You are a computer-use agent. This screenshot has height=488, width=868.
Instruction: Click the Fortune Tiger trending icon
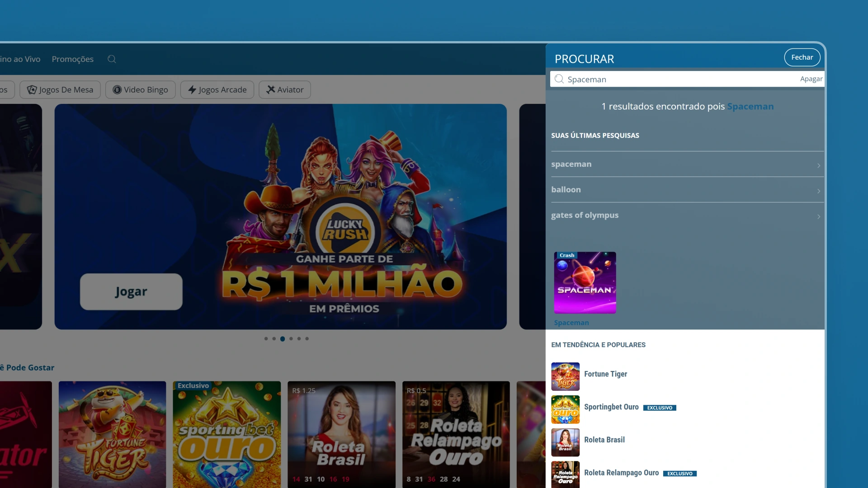565,376
